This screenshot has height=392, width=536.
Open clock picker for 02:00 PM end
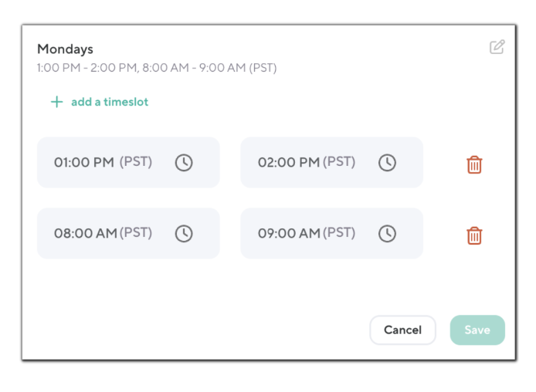click(x=387, y=163)
